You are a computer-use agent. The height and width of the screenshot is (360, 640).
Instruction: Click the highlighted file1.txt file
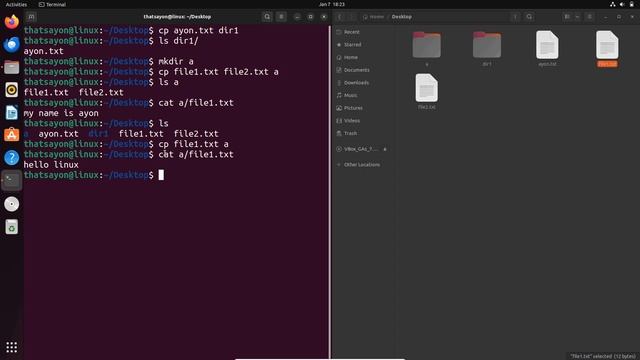[x=607, y=48]
